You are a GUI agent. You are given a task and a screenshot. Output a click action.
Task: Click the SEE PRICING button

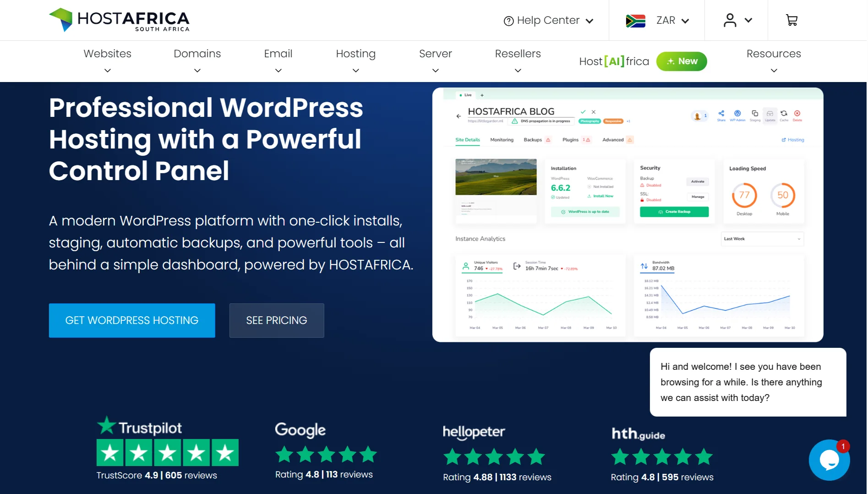(277, 320)
